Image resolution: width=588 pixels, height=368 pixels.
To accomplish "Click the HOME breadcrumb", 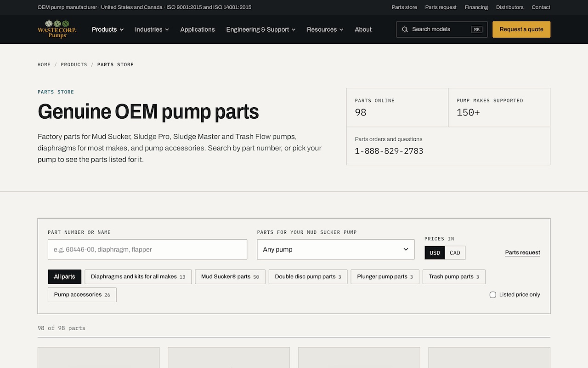I will coord(44,65).
